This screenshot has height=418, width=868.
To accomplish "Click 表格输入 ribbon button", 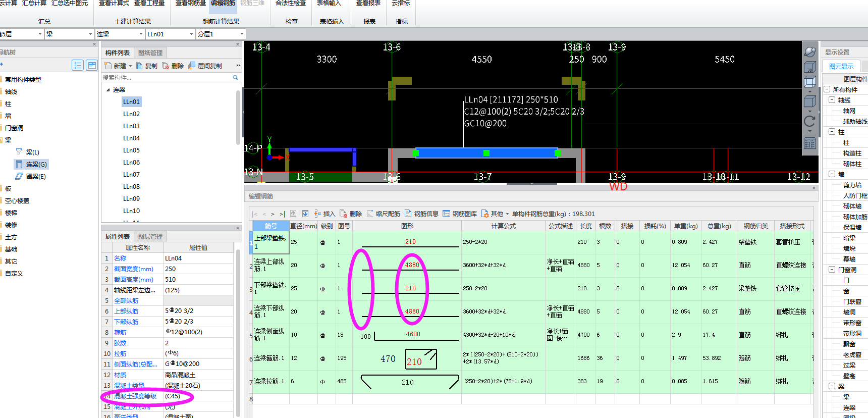I will [x=329, y=4].
